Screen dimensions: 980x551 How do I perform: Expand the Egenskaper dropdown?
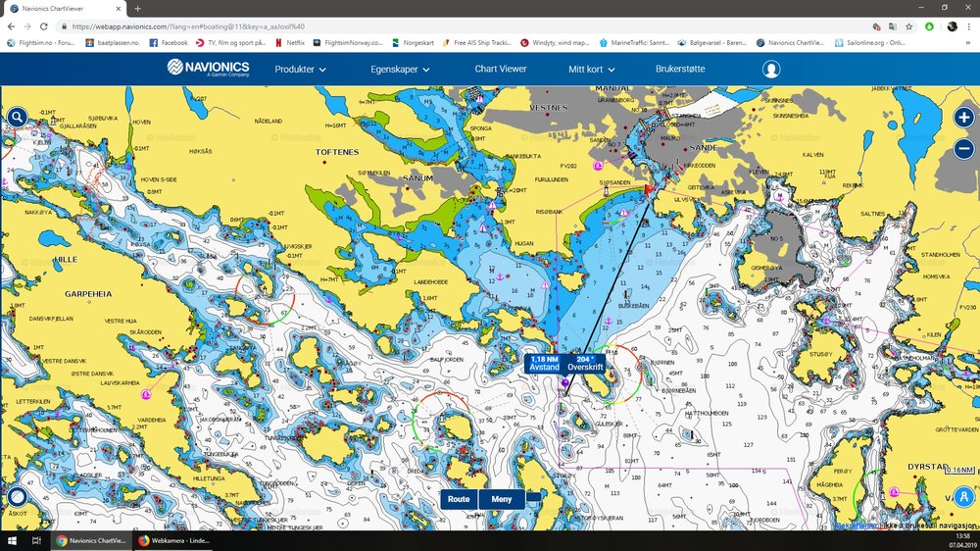[x=400, y=69]
